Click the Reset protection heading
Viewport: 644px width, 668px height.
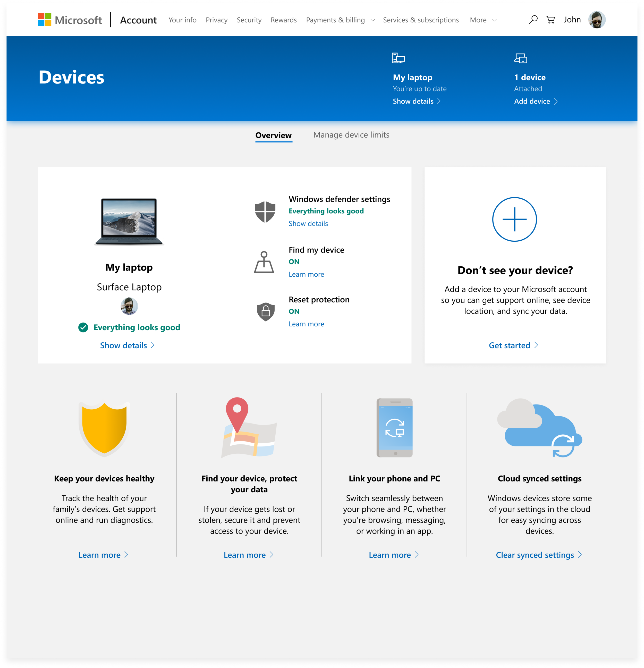[x=319, y=300]
